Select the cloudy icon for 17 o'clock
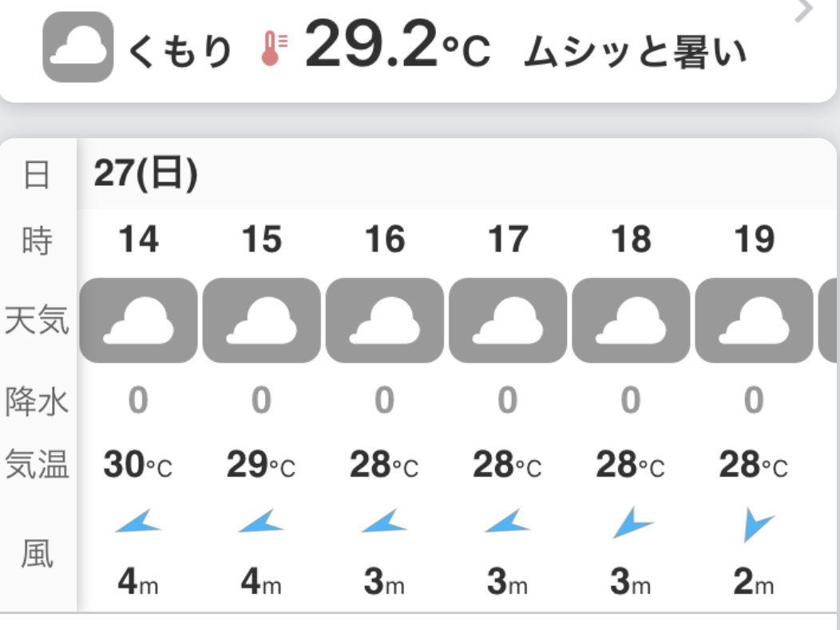The width and height of the screenshot is (840, 630). click(508, 320)
